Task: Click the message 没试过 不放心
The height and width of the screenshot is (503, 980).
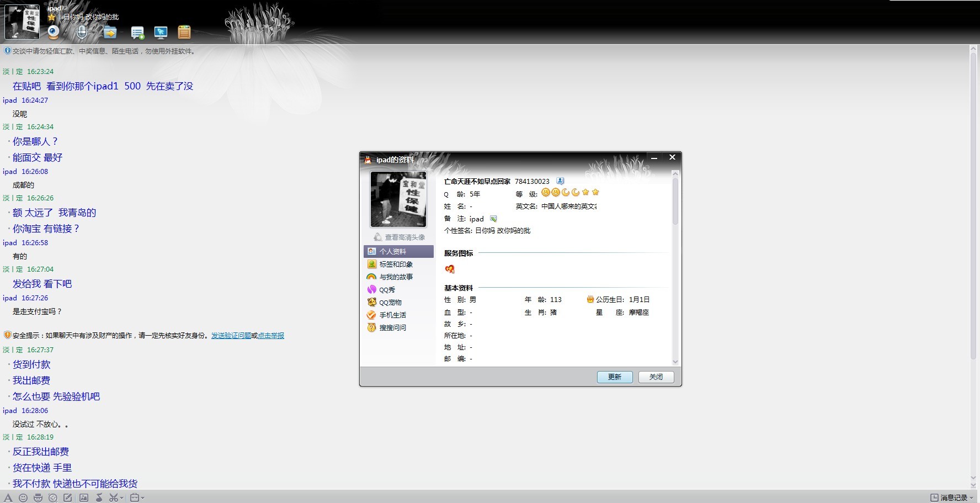Action: (x=40, y=425)
